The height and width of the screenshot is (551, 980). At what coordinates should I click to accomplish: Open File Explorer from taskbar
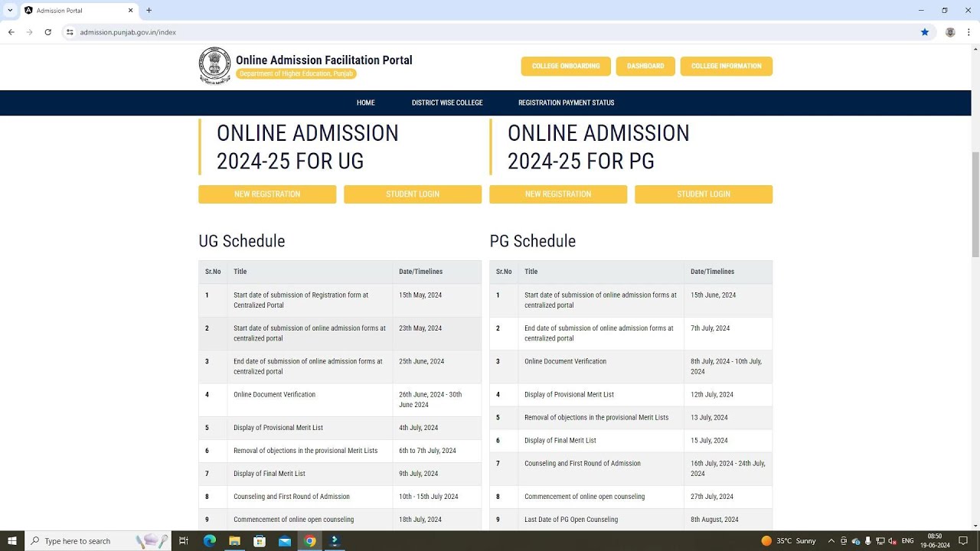(235, 541)
